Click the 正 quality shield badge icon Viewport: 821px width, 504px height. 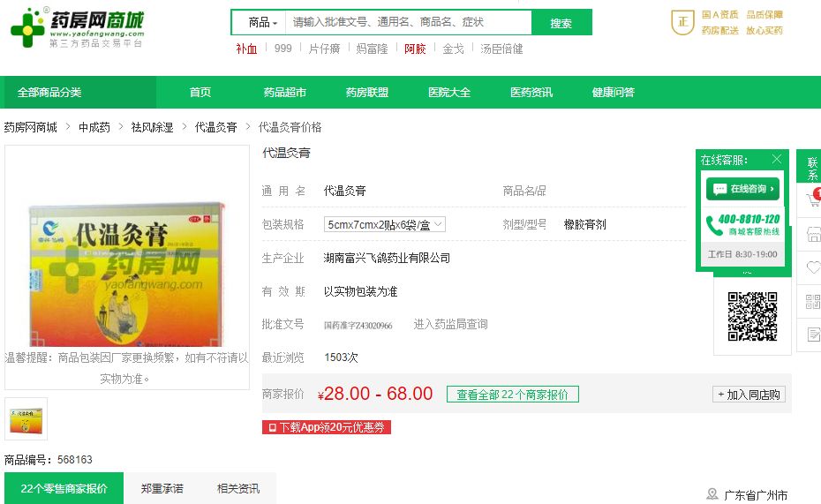pos(682,22)
